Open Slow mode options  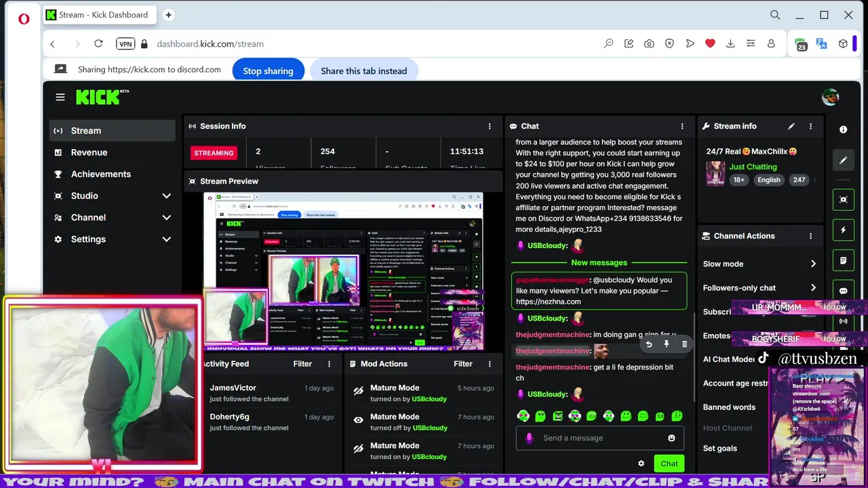pyautogui.click(x=759, y=264)
